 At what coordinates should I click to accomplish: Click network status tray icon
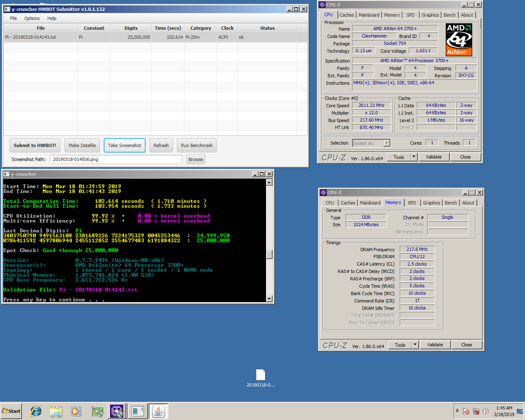pos(476,411)
